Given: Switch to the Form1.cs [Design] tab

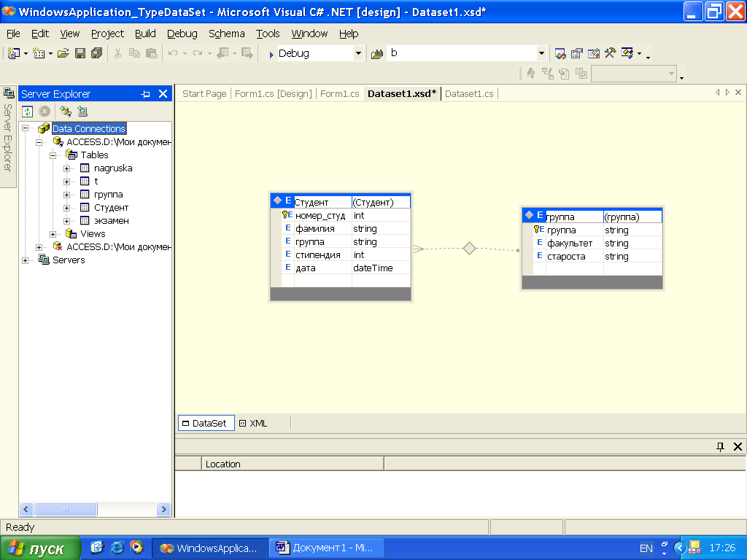Looking at the screenshot, I should 273,93.
